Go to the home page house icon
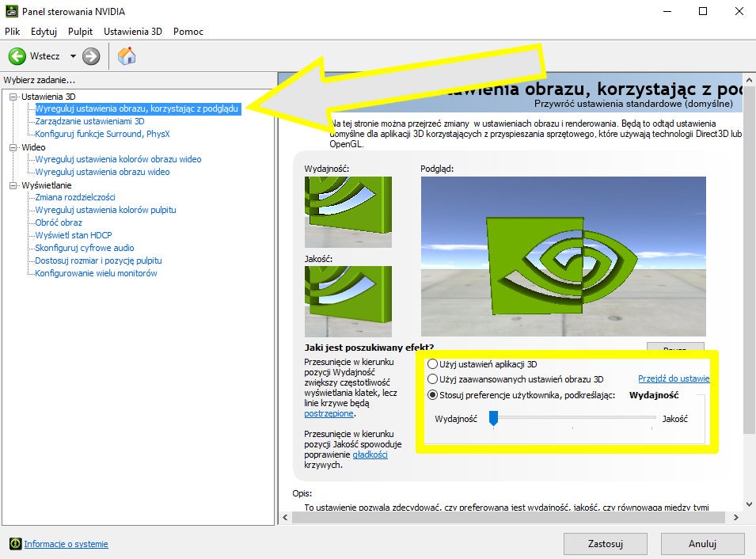 point(127,56)
